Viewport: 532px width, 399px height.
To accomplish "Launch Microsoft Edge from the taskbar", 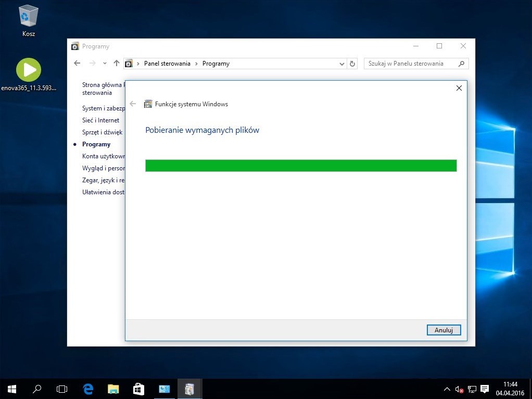I will click(88, 389).
